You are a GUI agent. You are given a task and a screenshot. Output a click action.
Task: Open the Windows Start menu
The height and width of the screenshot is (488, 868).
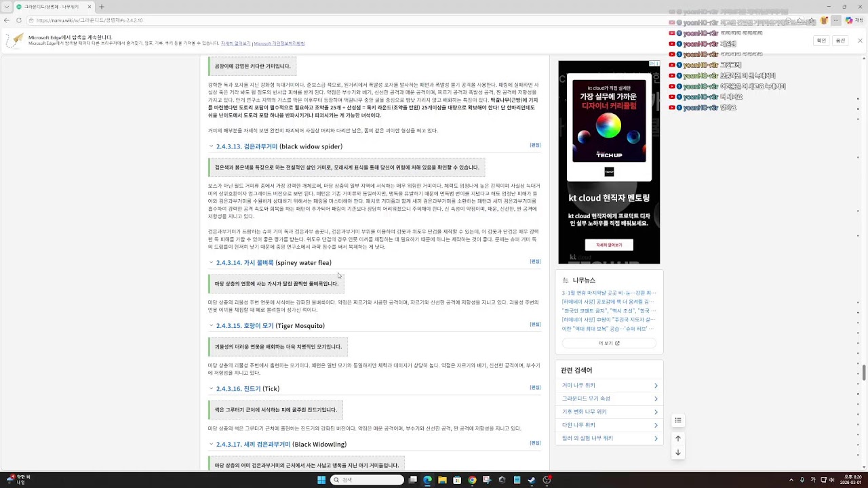(321, 480)
